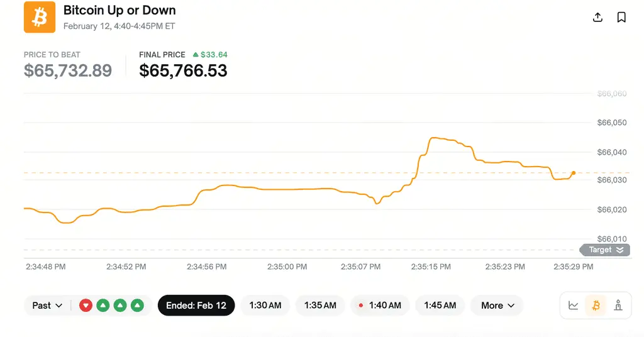The image size is (644, 337).
Task: Click the red live dot on 1:40 AM
Action: pyautogui.click(x=361, y=306)
